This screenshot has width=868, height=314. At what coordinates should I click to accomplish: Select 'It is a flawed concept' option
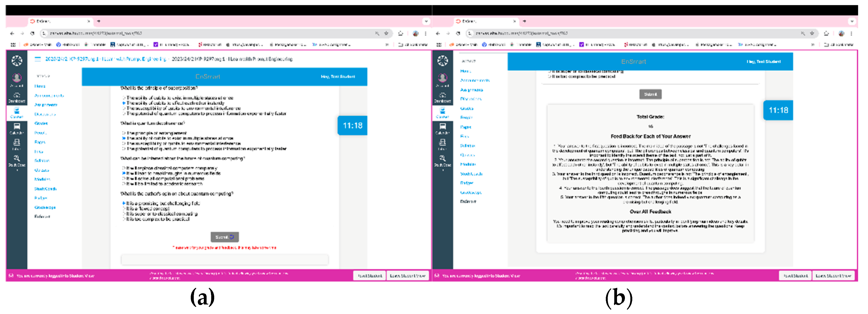(x=124, y=209)
